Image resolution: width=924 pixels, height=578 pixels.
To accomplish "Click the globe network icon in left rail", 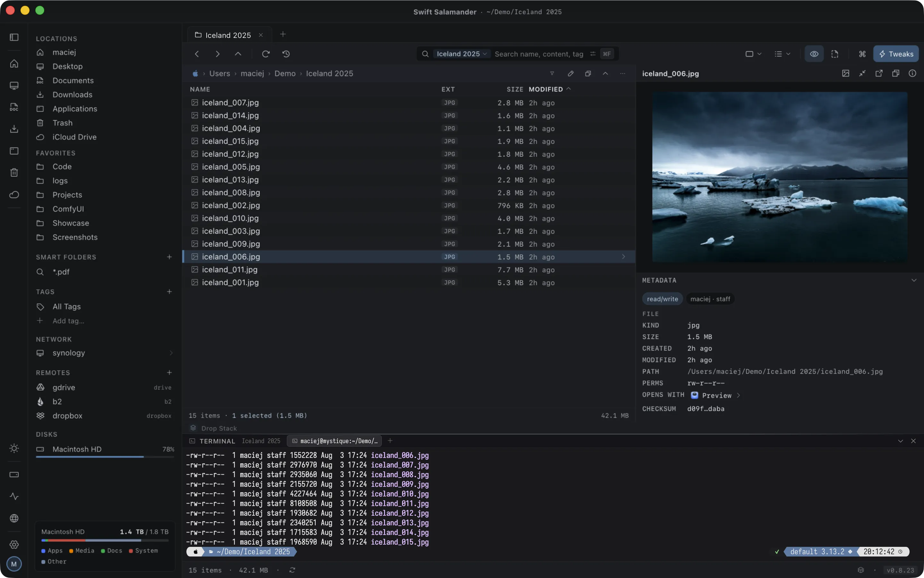I will pos(14,518).
